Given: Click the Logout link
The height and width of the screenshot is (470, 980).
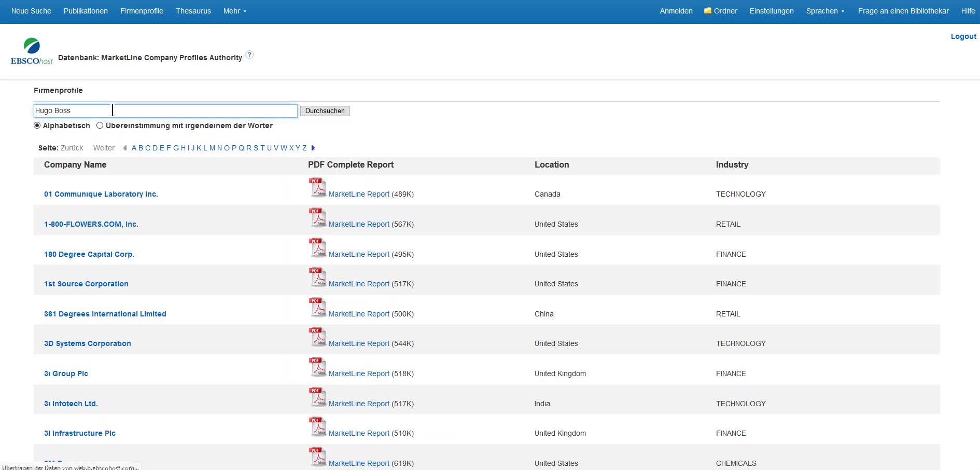Looking at the screenshot, I should 963,36.
